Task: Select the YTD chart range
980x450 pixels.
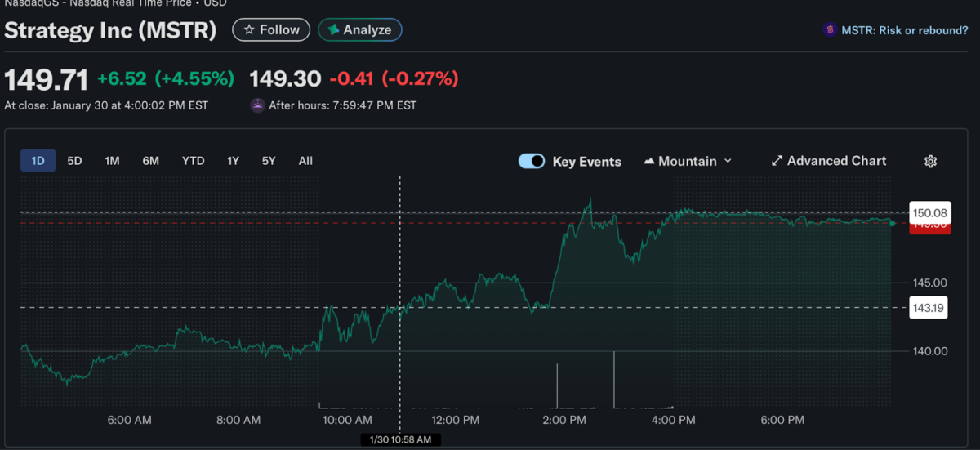Action: coord(193,161)
